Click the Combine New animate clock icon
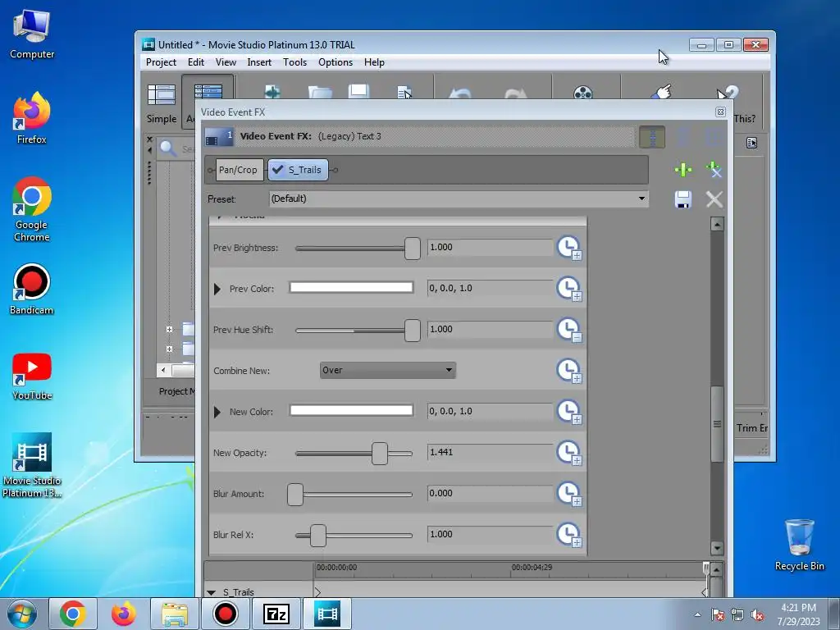 point(569,371)
